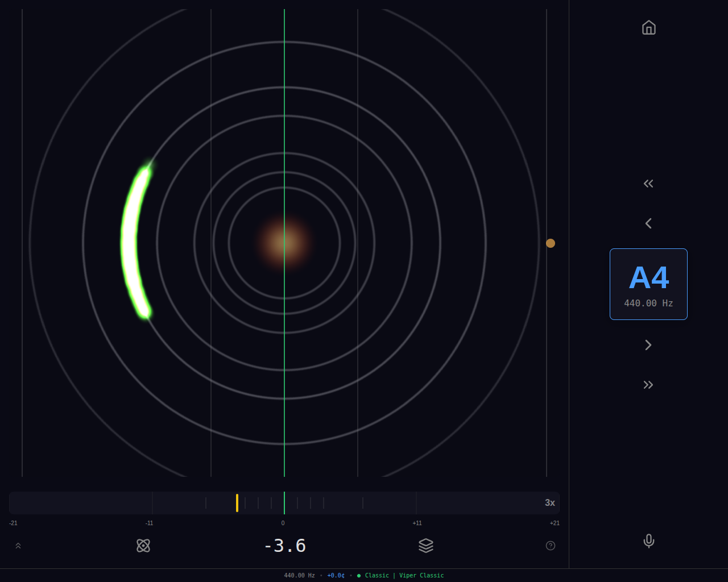728x582 pixels.
Task: Open the skin selector via the layers icon
Action: [x=425, y=545]
